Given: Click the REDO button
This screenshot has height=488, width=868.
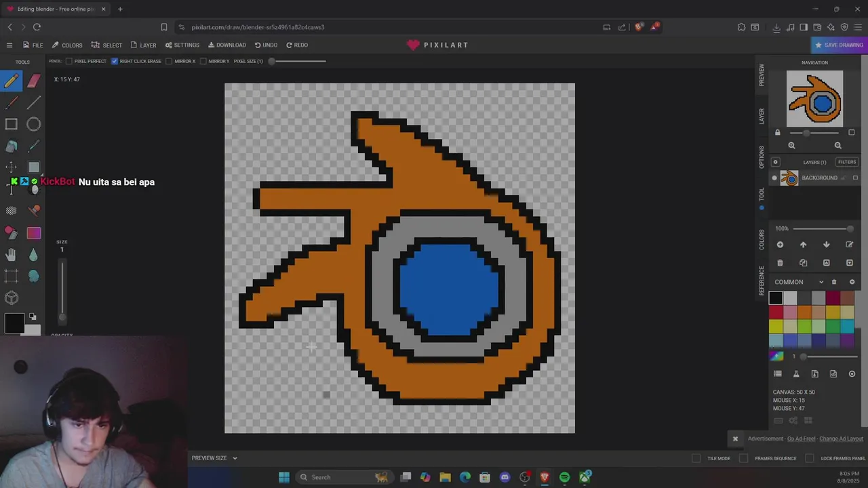Looking at the screenshot, I should [297, 45].
